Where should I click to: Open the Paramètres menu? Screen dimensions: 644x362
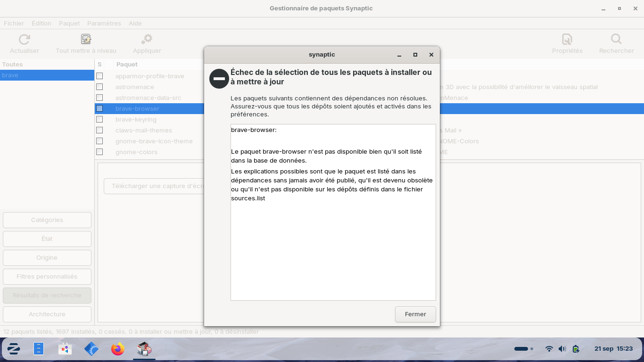(x=104, y=23)
